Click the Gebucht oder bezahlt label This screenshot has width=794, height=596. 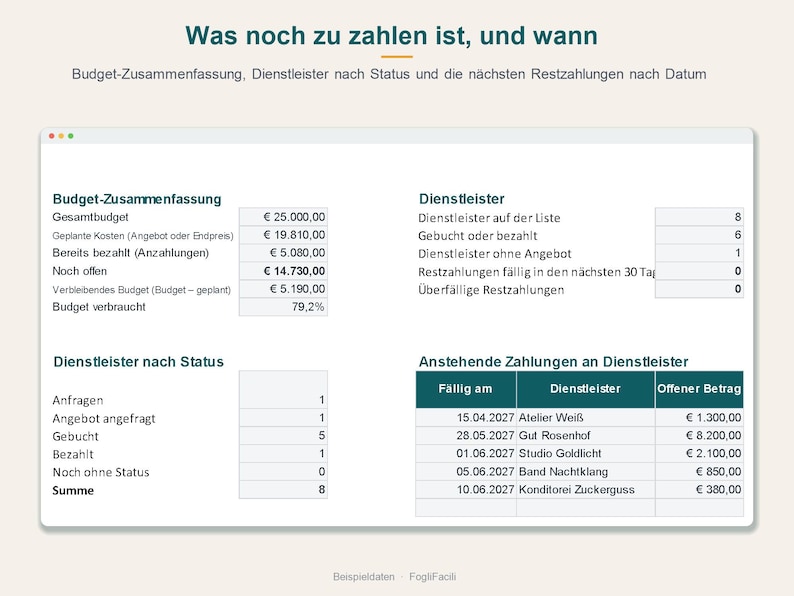pos(478,236)
